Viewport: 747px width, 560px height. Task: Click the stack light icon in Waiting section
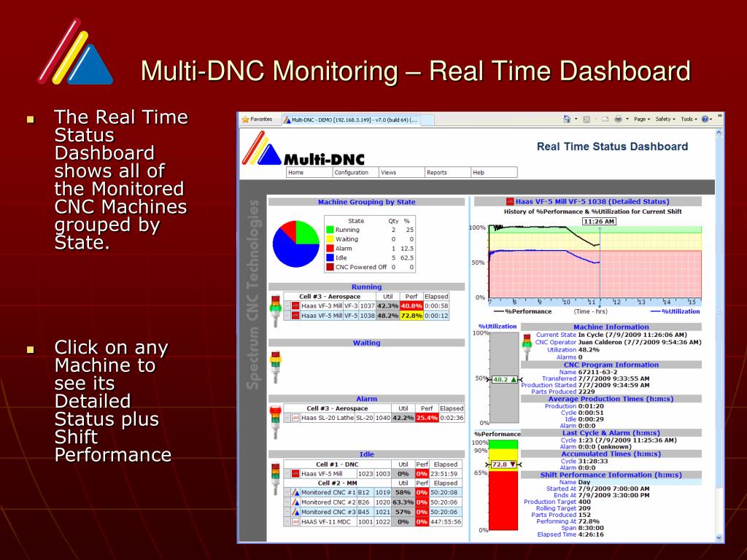(x=275, y=367)
